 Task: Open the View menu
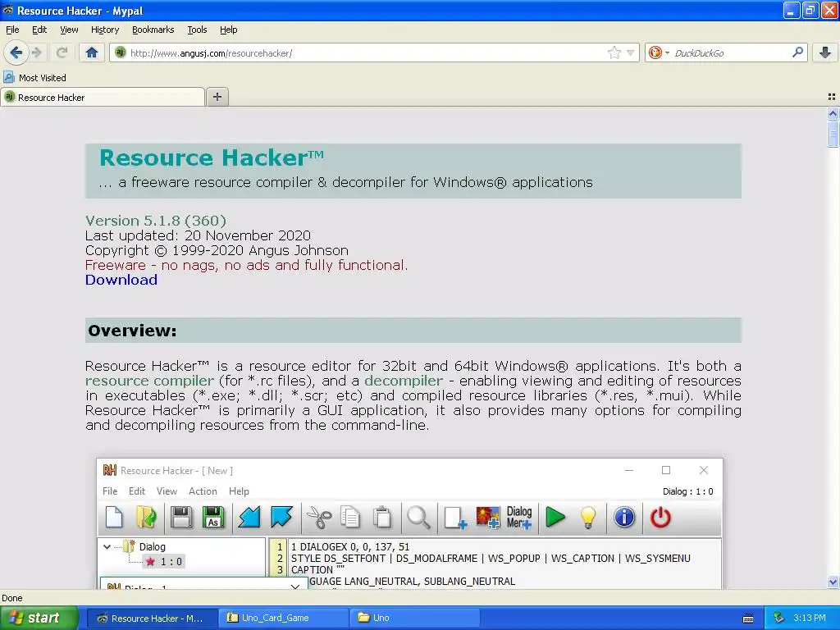click(x=69, y=30)
